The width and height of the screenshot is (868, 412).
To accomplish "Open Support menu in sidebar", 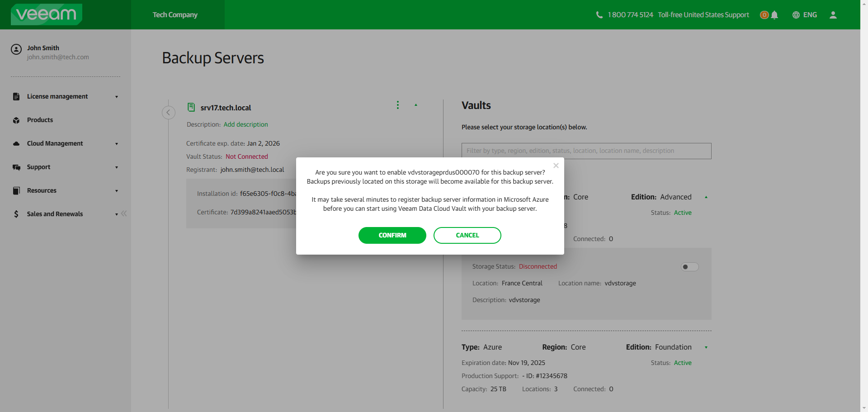I will point(38,167).
